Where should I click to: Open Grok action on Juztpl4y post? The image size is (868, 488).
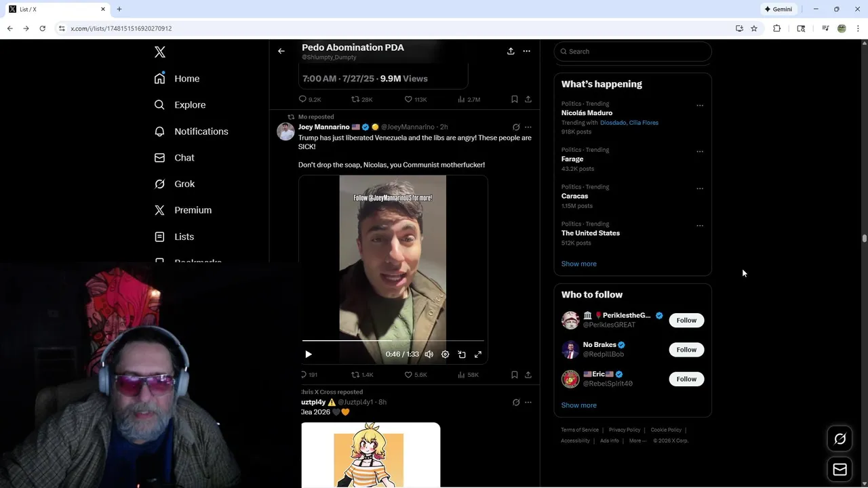point(516,402)
